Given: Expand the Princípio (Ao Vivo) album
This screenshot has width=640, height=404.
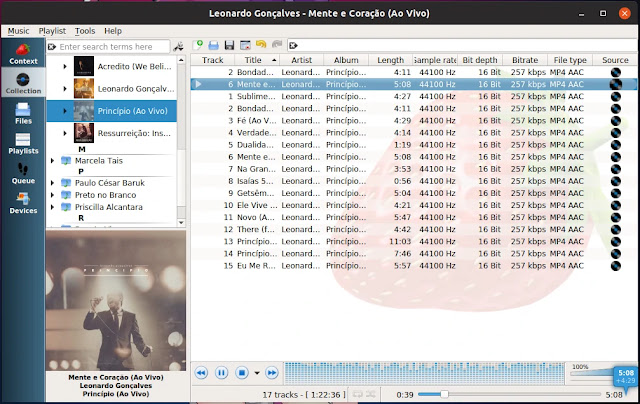Looking at the screenshot, I should [x=64, y=111].
